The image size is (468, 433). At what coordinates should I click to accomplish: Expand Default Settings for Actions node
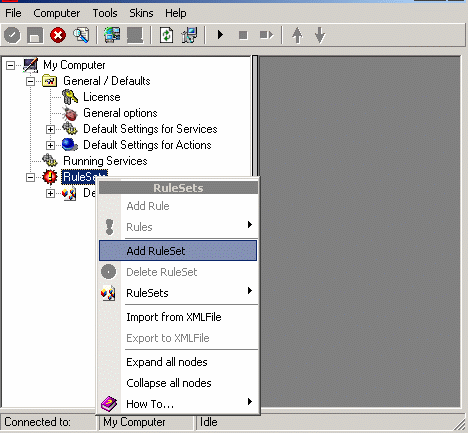[x=50, y=145]
